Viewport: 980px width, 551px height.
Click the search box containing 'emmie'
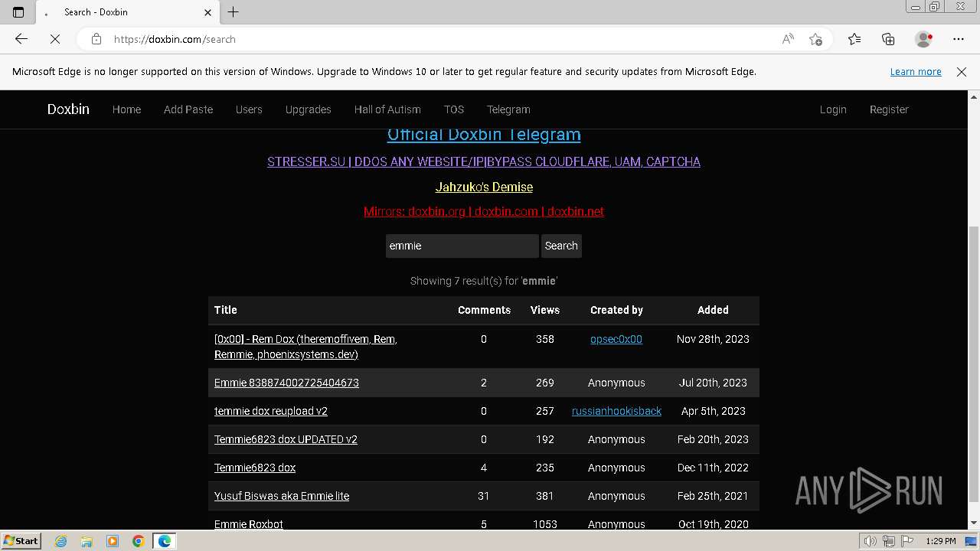462,246
